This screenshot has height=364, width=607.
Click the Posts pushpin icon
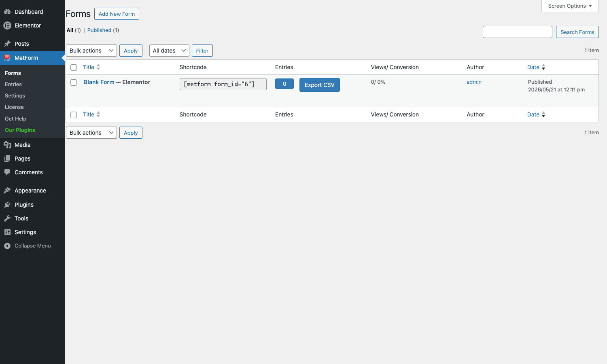(7, 44)
